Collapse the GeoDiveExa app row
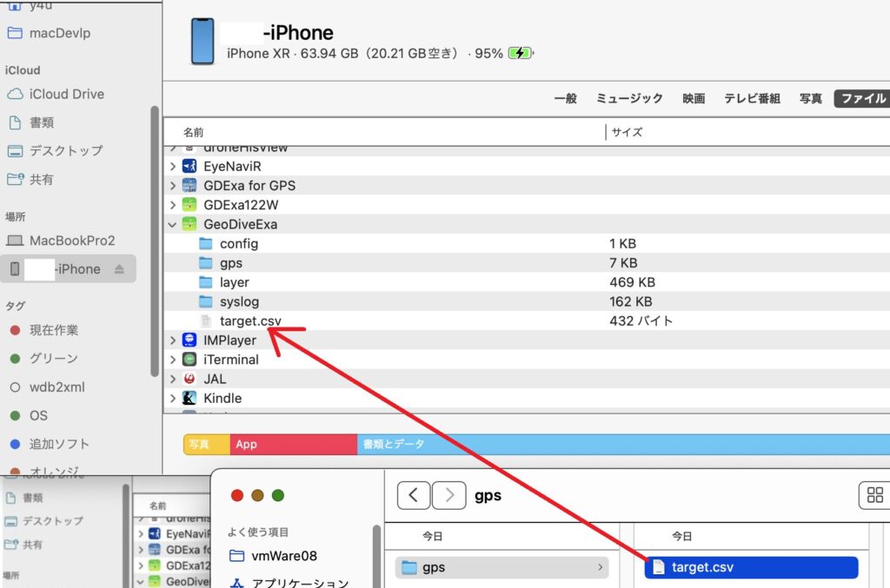 173,225
